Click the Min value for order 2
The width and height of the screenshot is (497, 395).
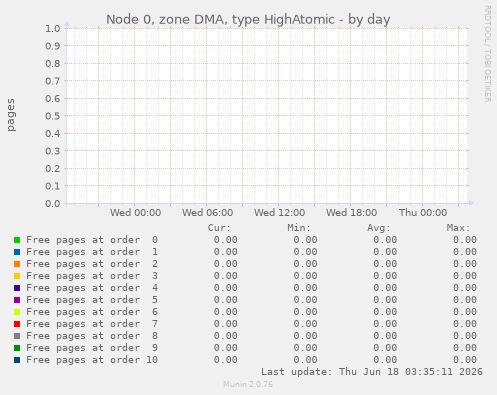click(306, 264)
